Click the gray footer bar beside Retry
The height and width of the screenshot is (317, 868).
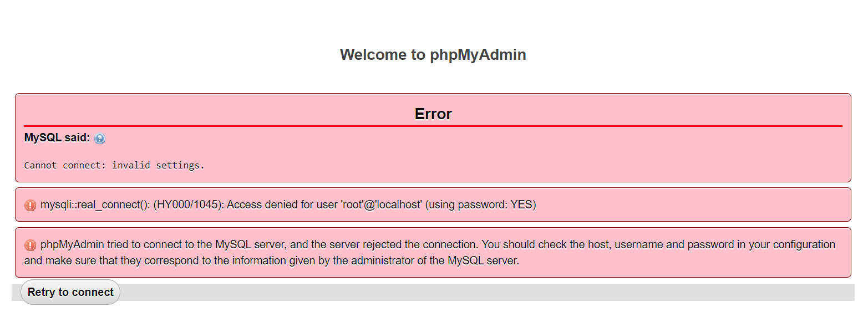[x=487, y=292]
